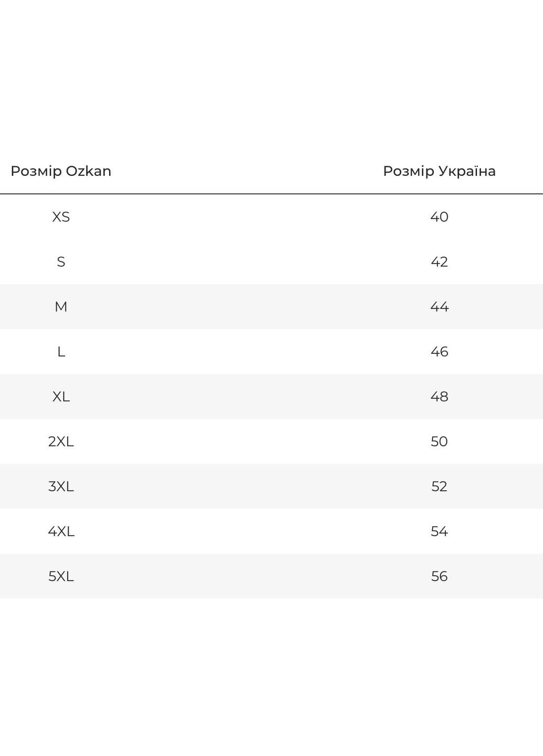The height and width of the screenshot is (756, 543).
Task: Click the M size label
Action: (61, 307)
